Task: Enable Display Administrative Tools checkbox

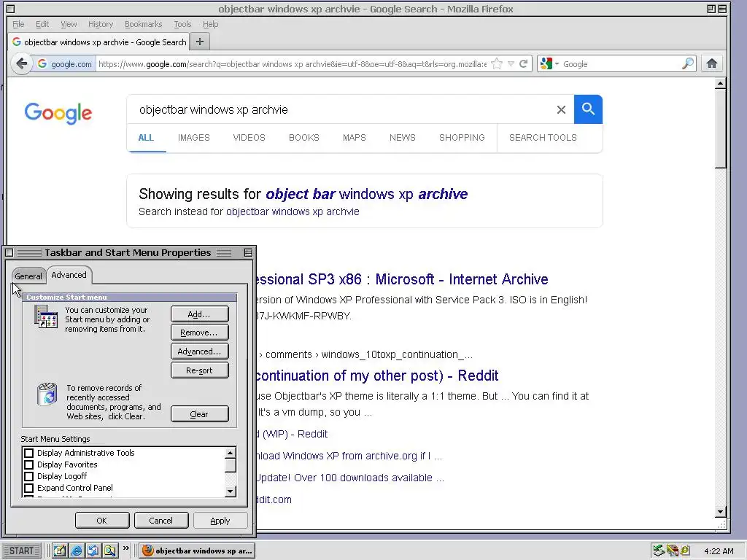Action: click(28, 453)
